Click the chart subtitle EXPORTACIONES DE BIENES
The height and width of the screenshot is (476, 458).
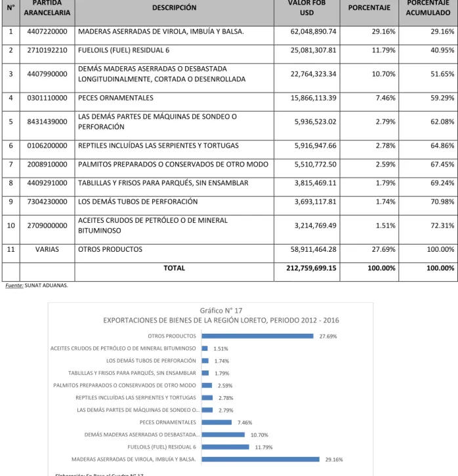click(221, 320)
